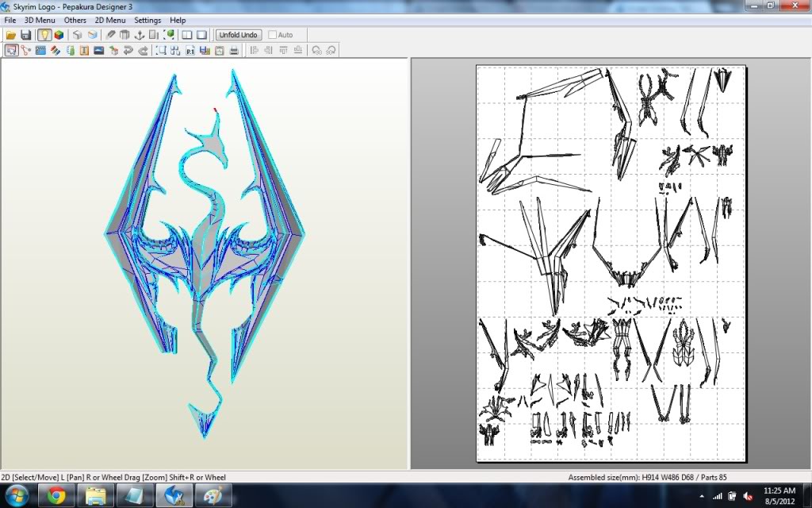Click the align bottom icon
Image resolution: width=812 pixels, height=508 pixels.
point(298,50)
